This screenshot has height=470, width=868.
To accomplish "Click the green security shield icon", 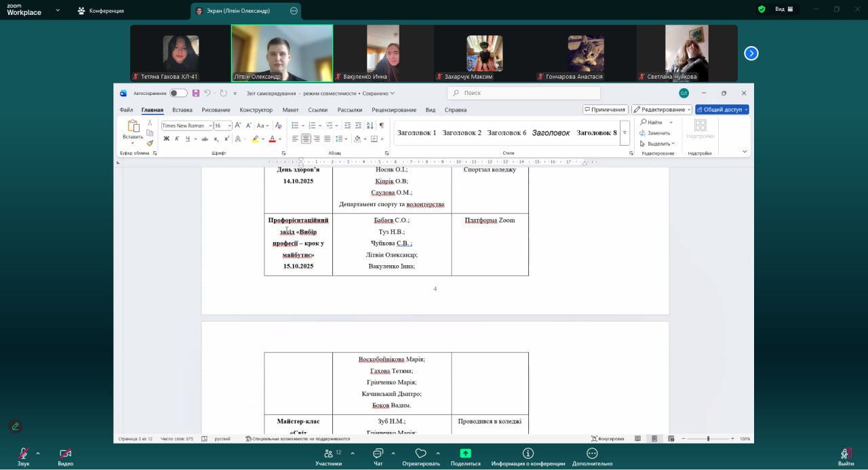I will pyautogui.click(x=762, y=9).
